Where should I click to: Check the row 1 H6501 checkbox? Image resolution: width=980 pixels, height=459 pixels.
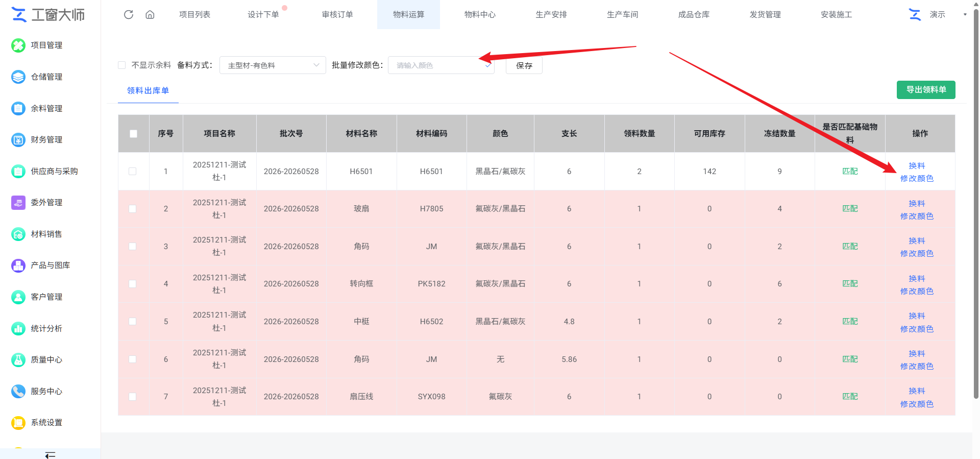[133, 172]
